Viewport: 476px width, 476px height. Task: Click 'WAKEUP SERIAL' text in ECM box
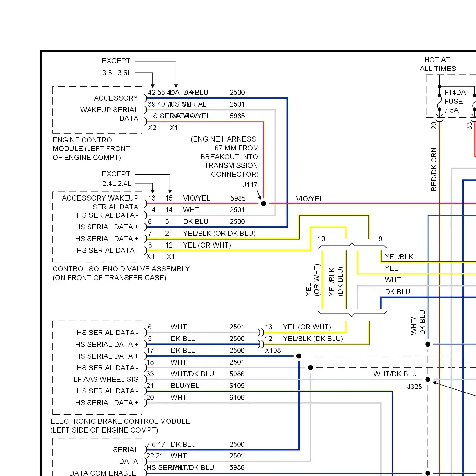[109, 110]
